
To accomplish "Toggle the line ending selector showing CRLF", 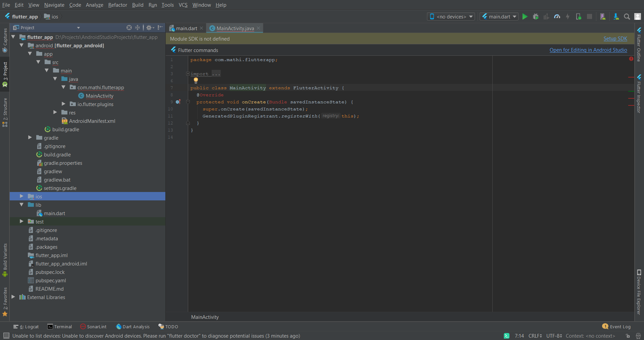I will (x=535, y=336).
